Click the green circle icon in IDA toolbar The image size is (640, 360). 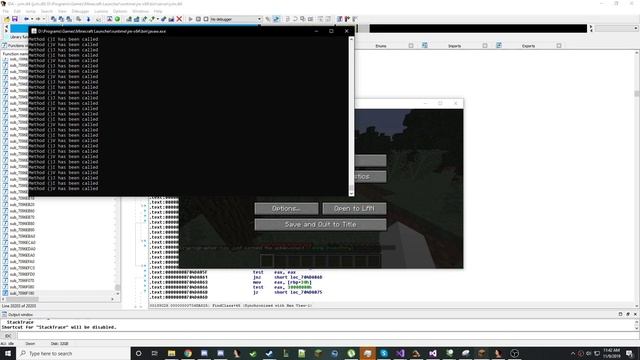click(118, 19)
